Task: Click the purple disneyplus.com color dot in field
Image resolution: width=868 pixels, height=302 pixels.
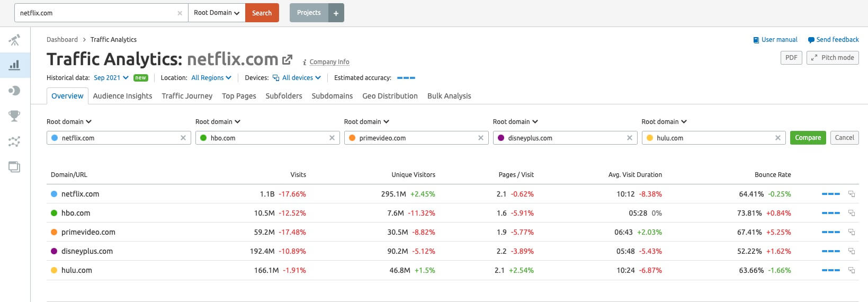Action: click(x=501, y=138)
